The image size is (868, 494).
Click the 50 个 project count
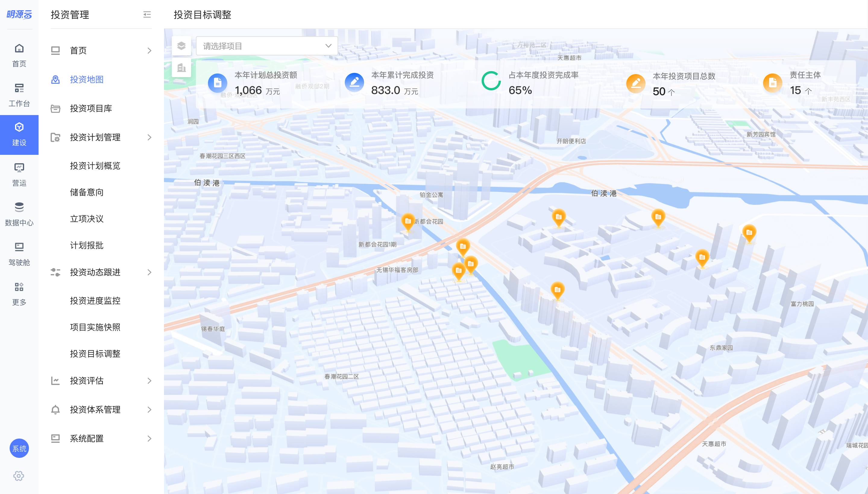click(x=664, y=92)
